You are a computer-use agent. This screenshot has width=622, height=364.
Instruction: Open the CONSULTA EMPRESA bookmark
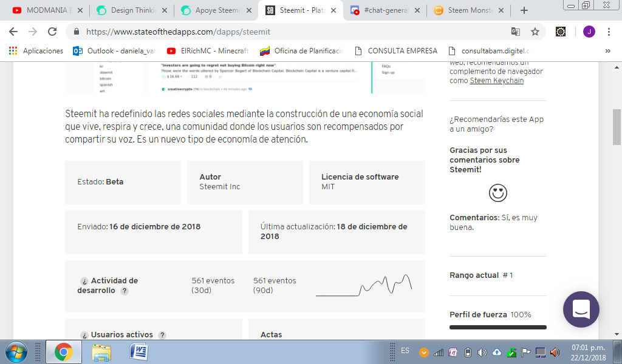pos(396,51)
